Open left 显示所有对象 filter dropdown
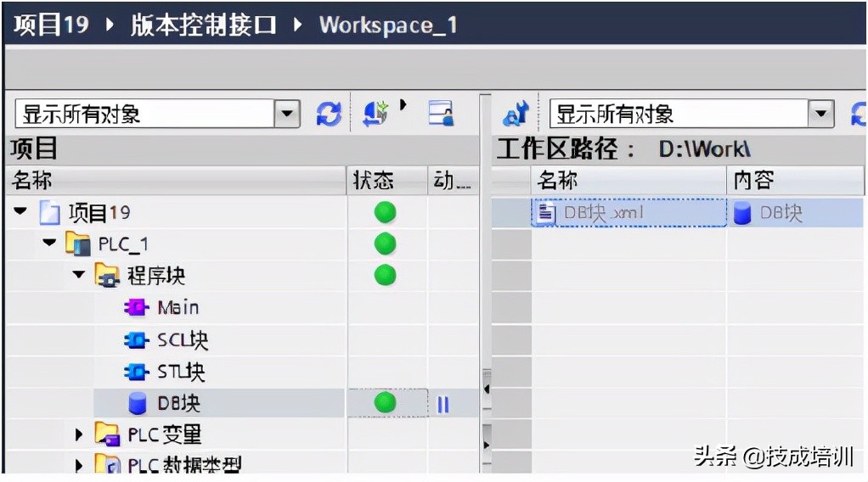This screenshot has height=482, width=868. click(x=287, y=114)
